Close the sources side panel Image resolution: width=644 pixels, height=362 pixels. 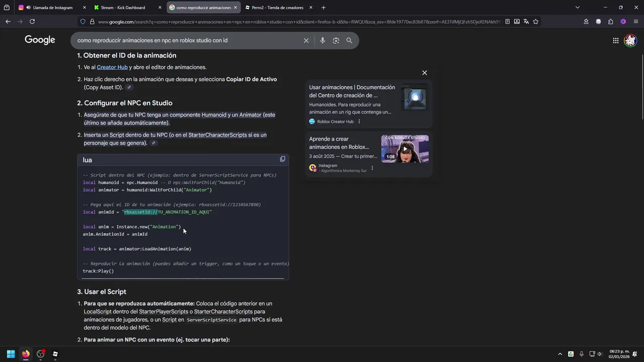coord(425,73)
